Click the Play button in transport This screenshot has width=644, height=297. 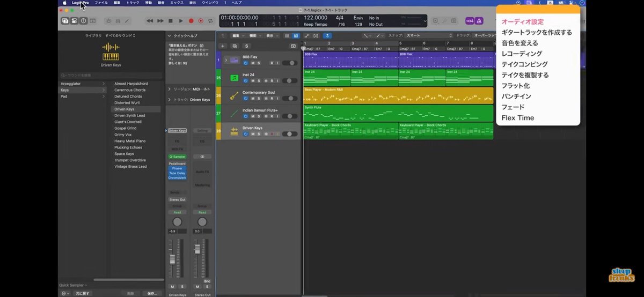point(181,21)
